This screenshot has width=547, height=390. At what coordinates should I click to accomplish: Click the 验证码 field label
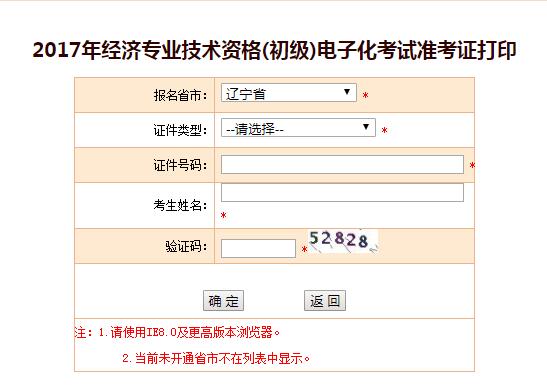(186, 246)
